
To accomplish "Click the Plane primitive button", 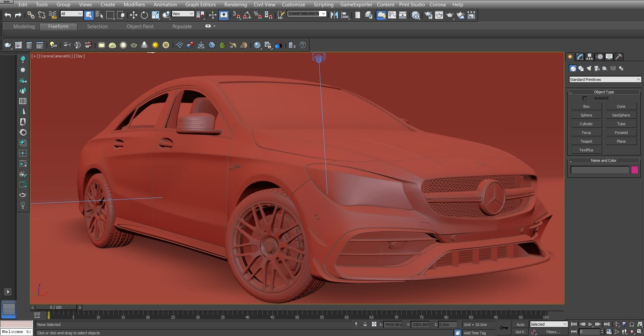I will click(x=621, y=141).
